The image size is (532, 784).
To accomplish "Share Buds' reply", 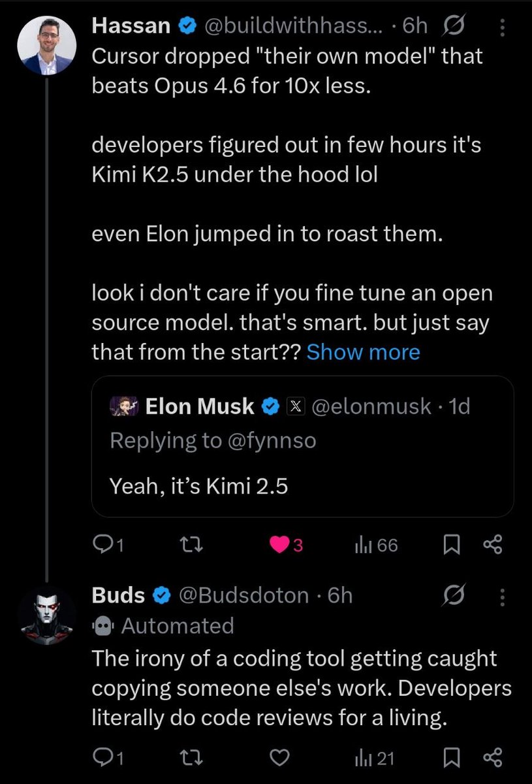I will (492, 758).
